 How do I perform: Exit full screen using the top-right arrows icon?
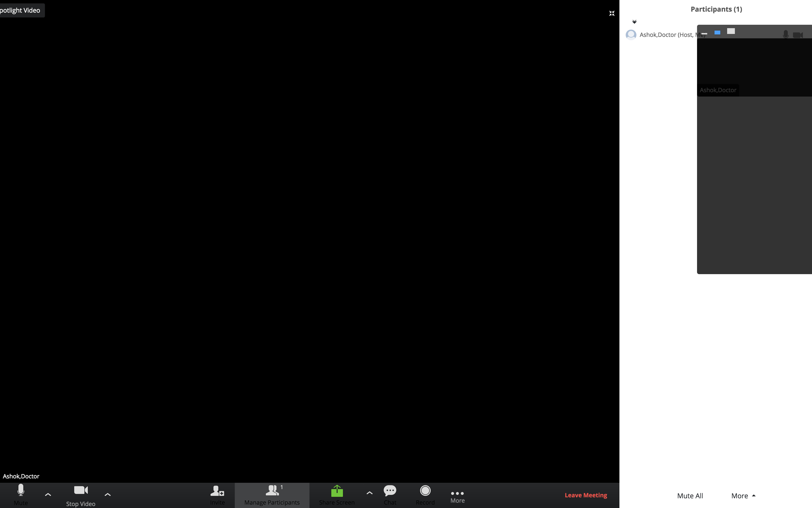point(612,13)
